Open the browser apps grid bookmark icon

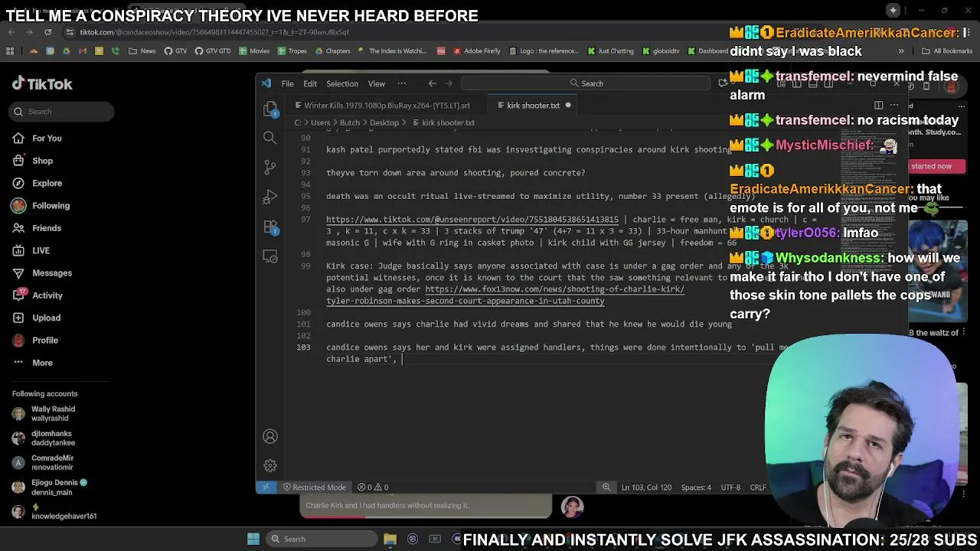click(x=10, y=51)
